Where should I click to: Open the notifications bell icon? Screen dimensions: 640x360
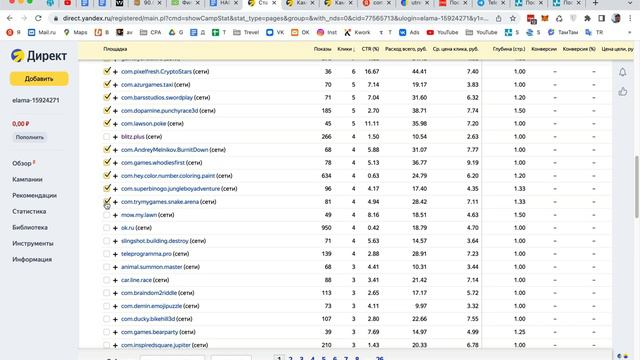[622, 72]
